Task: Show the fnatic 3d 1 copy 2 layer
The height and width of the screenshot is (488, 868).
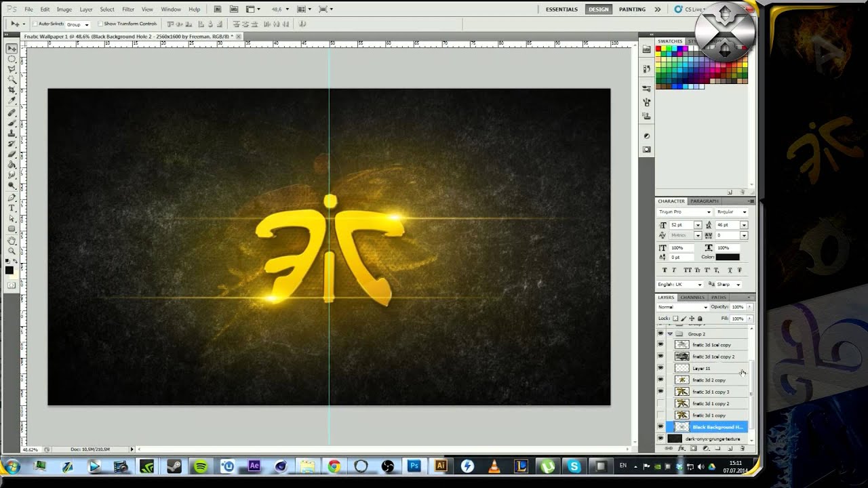Action: tap(660, 403)
